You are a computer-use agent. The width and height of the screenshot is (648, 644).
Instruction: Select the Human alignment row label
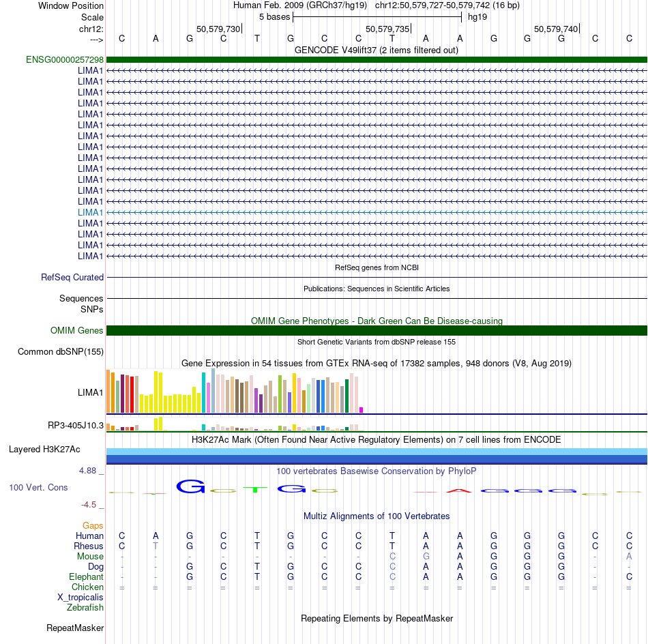click(89, 536)
